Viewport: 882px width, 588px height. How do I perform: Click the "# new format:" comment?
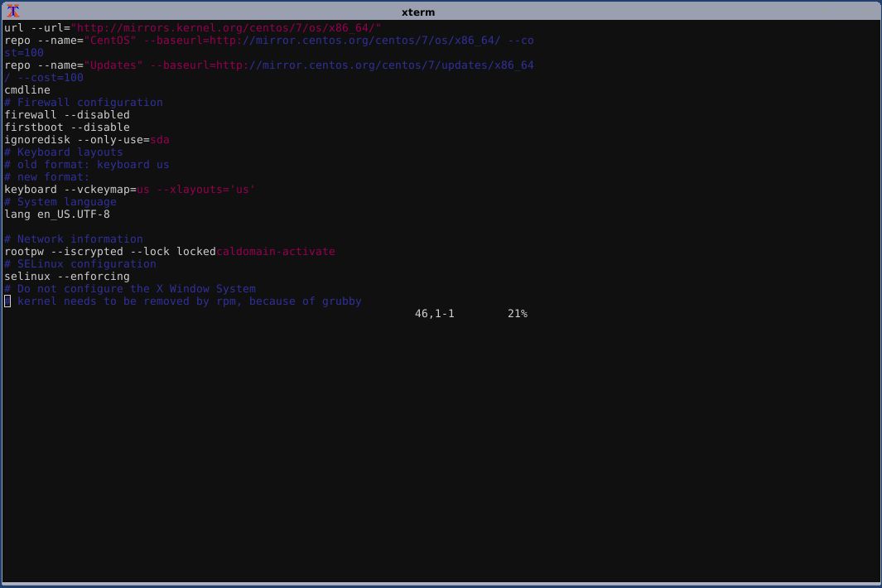coord(47,176)
